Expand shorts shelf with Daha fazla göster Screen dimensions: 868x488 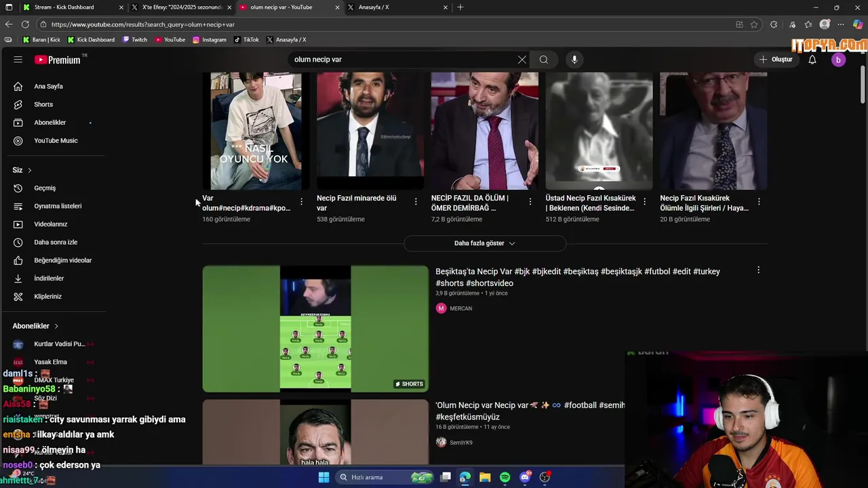(x=484, y=243)
